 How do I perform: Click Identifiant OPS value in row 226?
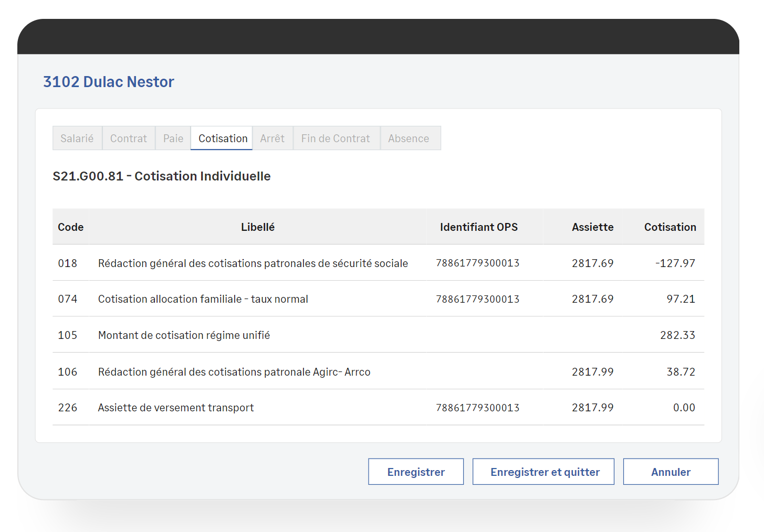tap(478, 408)
